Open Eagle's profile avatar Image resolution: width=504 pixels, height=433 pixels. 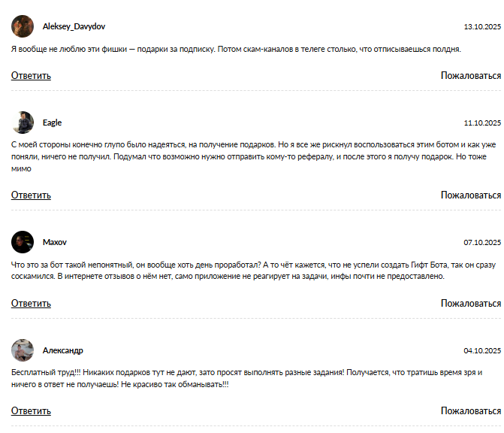pos(23,123)
